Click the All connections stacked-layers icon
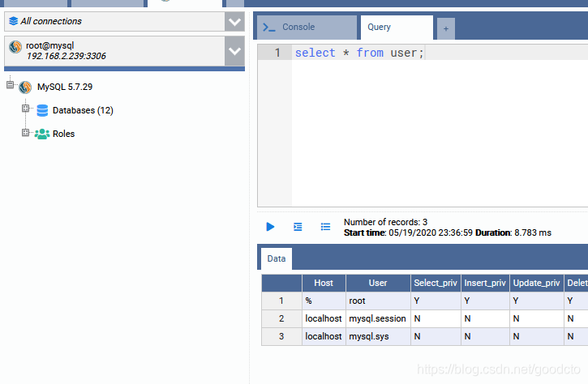 [14, 21]
